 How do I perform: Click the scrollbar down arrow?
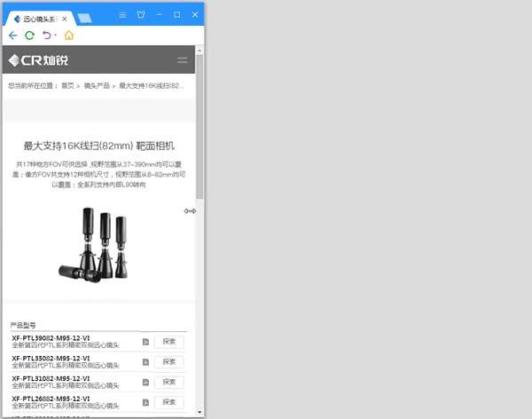[x=199, y=412]
